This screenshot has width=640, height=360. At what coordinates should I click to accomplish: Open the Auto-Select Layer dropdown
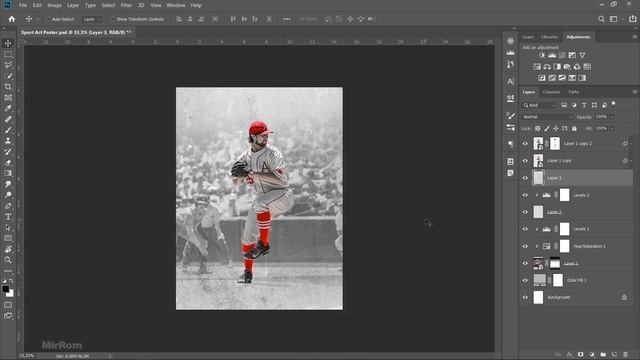tap(91, 19)
